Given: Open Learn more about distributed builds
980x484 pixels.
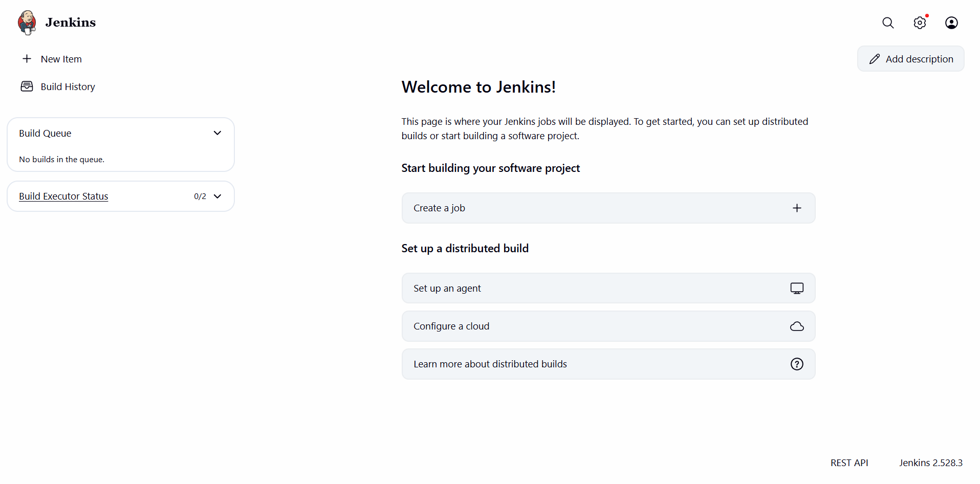Looking at the screenshot, I should pos(490,364).
